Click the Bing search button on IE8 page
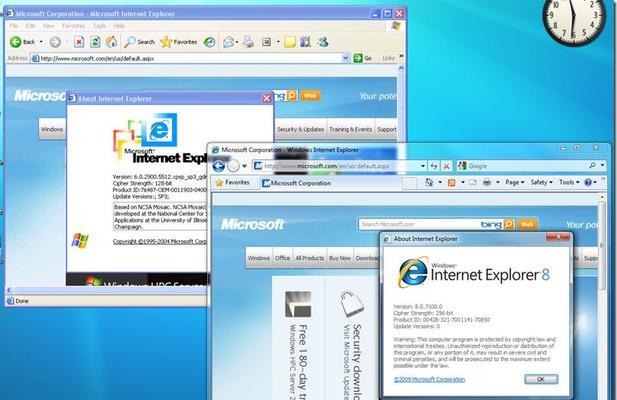This screenshot has width=617, height=400. [509, 224]
